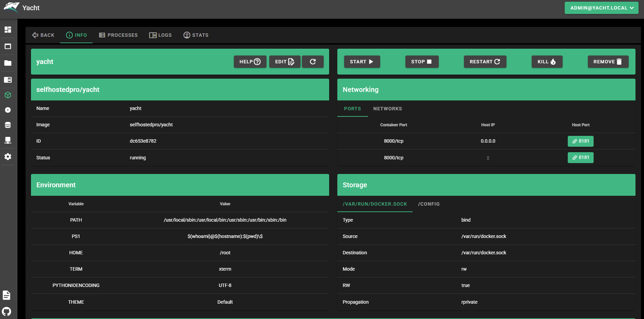Open the Dashboard icon in the sidebar
Viewport: 644px width, 319px height.
point(8,30)
